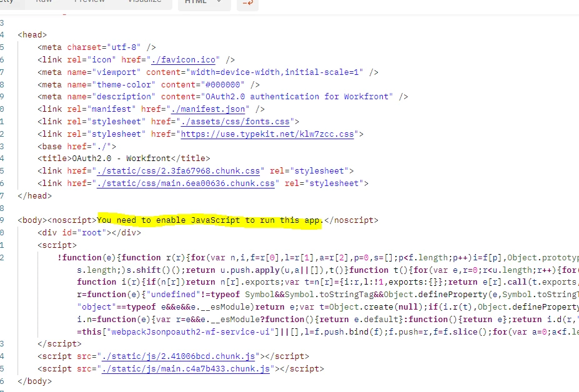
Task: Follow the main.c4a7b433.chunk.js script link
Action: tap(186, 369)
